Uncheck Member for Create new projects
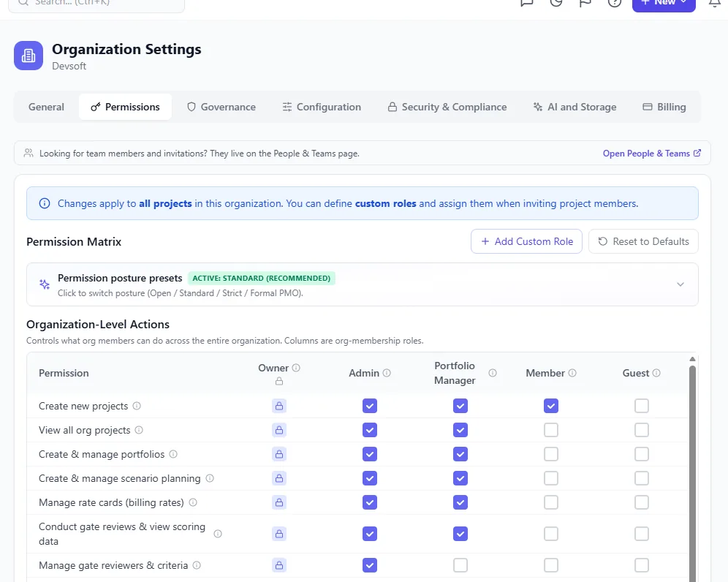728x582 pixels. (551, 406)
